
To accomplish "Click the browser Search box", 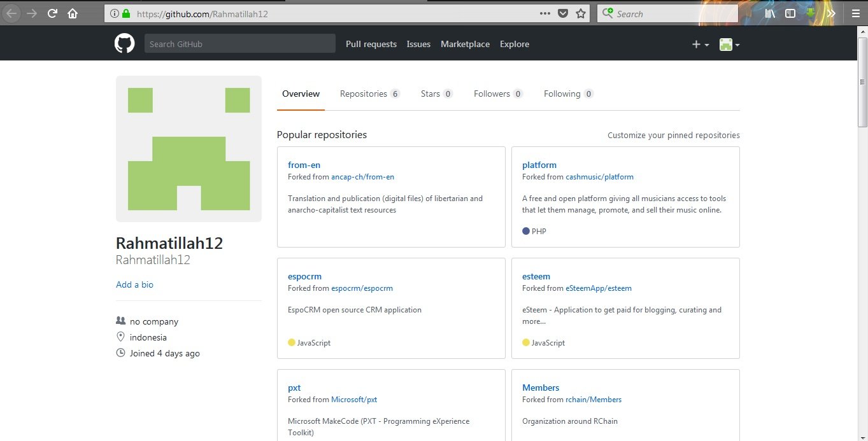I will coord(667,13).
